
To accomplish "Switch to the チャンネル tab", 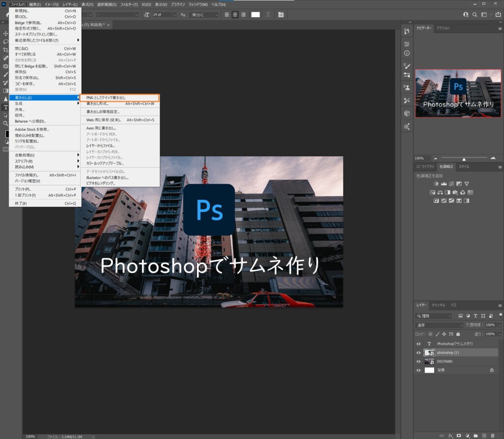I will click(439, 305).
